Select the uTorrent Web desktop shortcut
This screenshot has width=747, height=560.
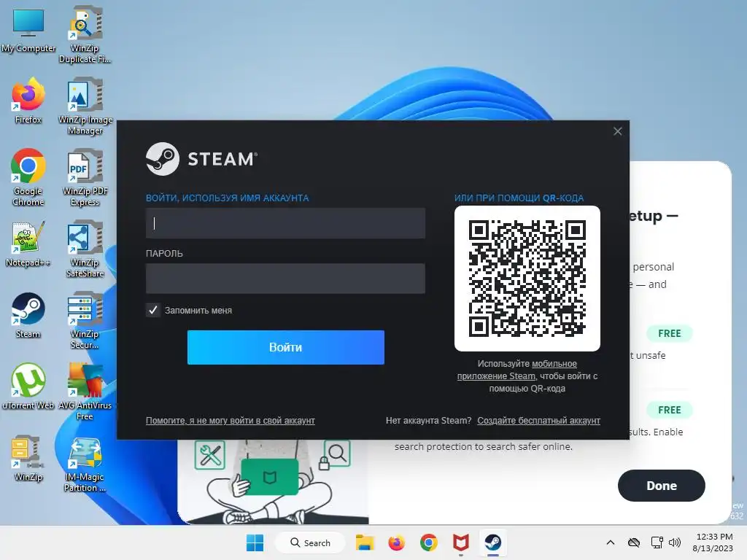pyautogui.click(x=28, y=386)
